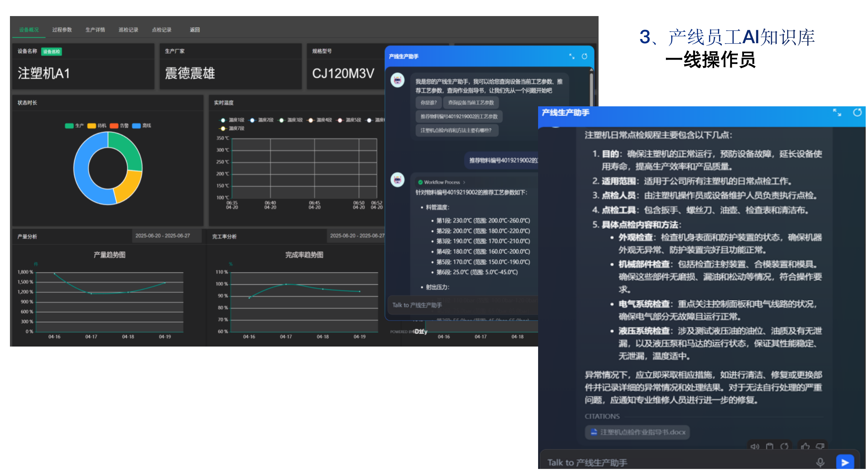This screenshot has width=868, height=472.
Task: Switch to the 过程参数 tab
Action: coord(62,30)
